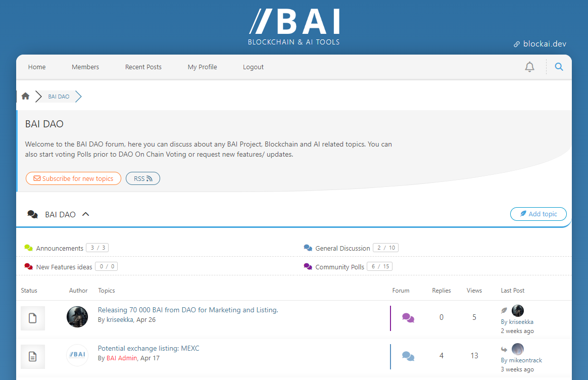588x380 pixels.
Task: Open the Announcements subforum
Action: coord(60,248)
